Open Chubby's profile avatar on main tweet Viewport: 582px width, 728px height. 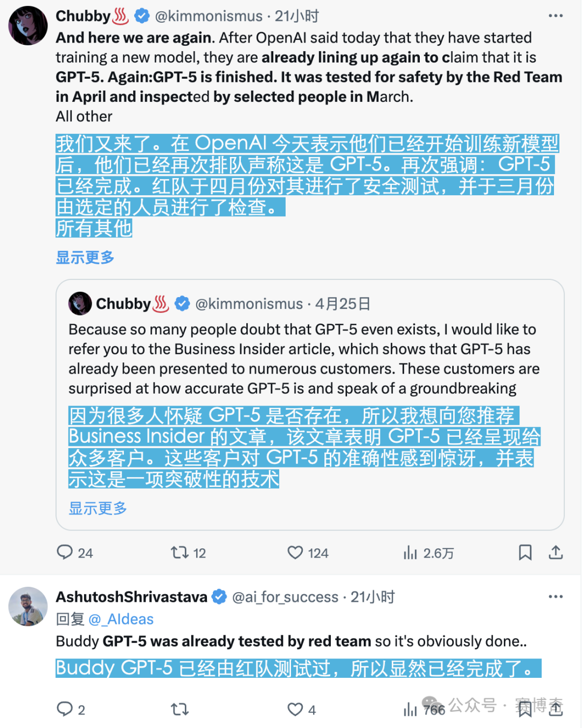click(28, 25)
